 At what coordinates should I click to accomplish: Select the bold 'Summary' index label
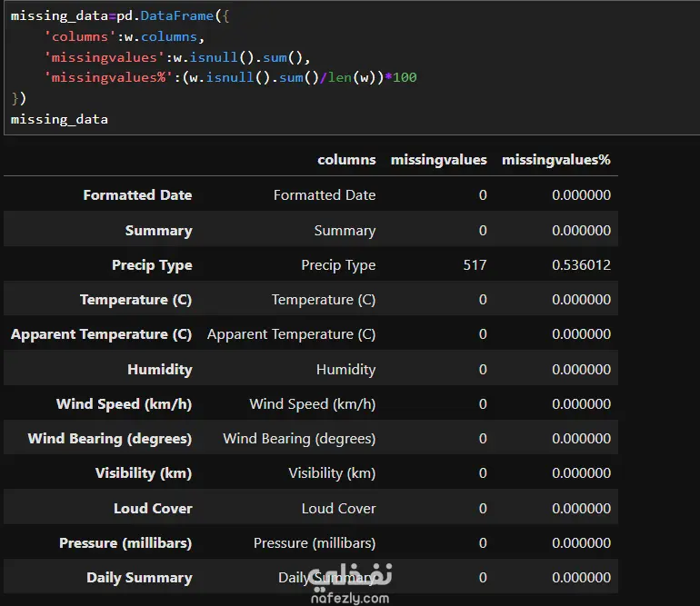[x=159, y=230]
